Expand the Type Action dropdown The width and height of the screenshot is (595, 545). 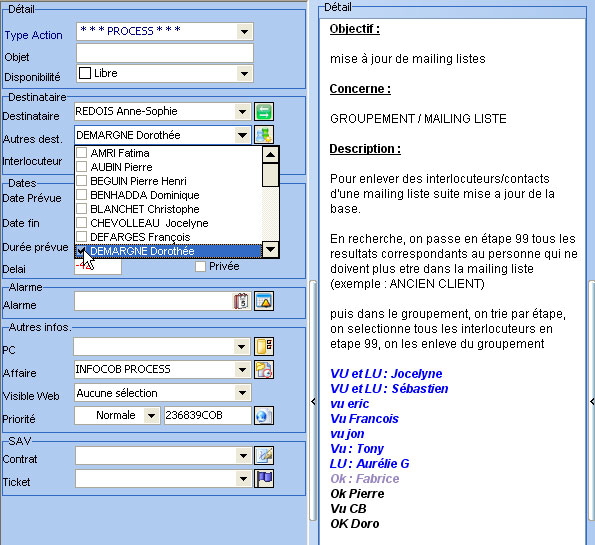coord(245,32)
